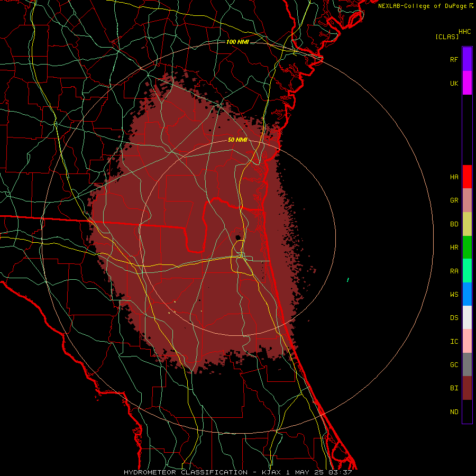Click the HA legend label
This screenshot has width=476, height=476.
454,177
